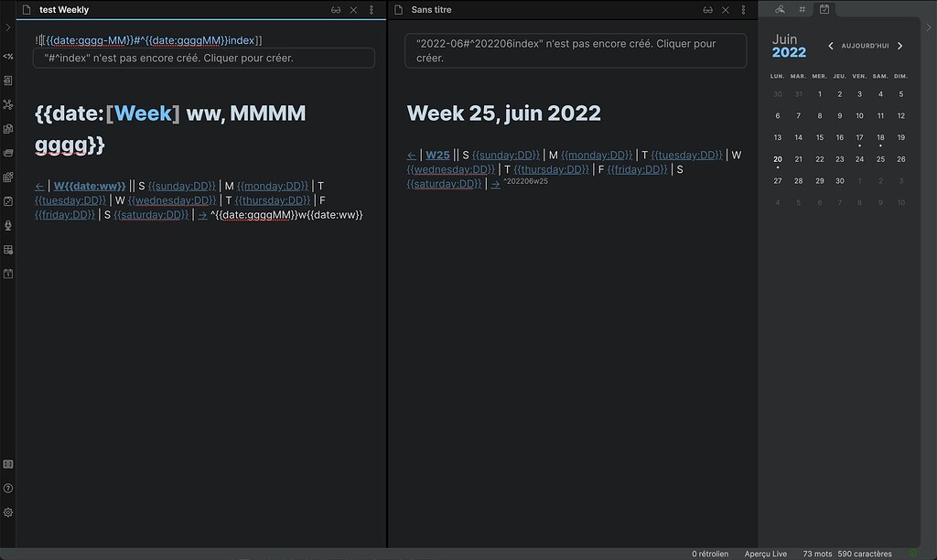Select the test Weekly pane title

click(x=64, y=10)
